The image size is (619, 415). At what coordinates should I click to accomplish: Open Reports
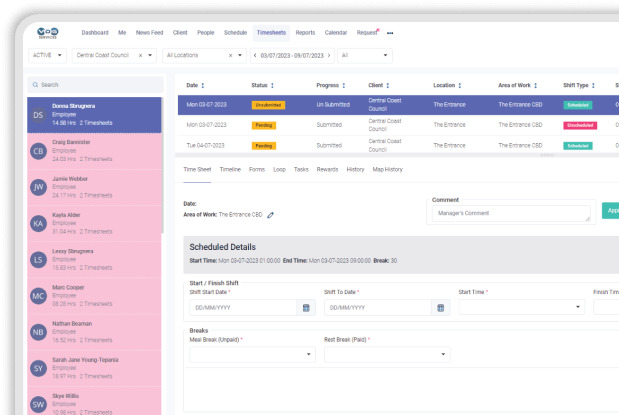(305, 33)
